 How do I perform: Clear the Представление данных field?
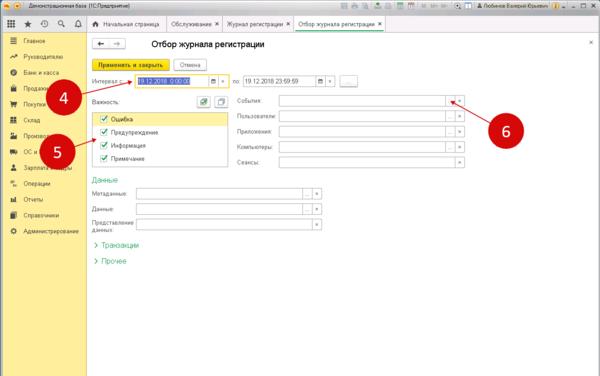[x=317, y=225]
